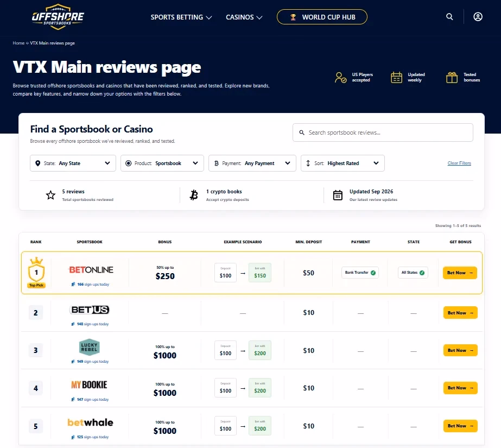The height and width of the screenshot is (448, 501).
Task: Click the US Players accepted icon
Action: point(340,77)
